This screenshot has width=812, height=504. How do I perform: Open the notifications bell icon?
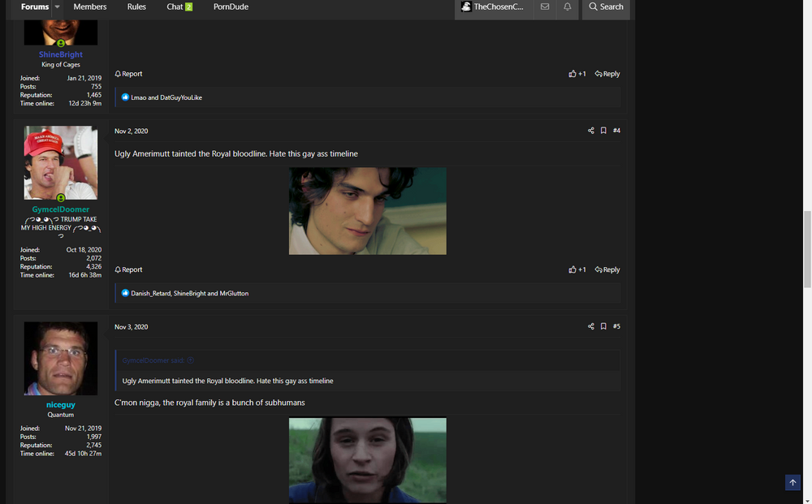point(568,6)
